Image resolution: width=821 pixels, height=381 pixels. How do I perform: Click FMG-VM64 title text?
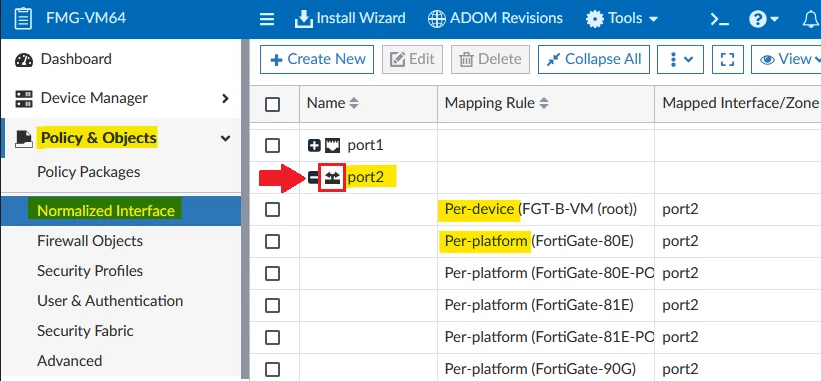coord(86,18)
